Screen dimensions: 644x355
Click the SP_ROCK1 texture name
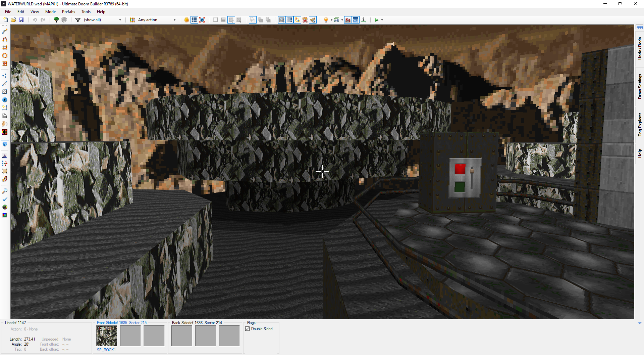[106, 350]
